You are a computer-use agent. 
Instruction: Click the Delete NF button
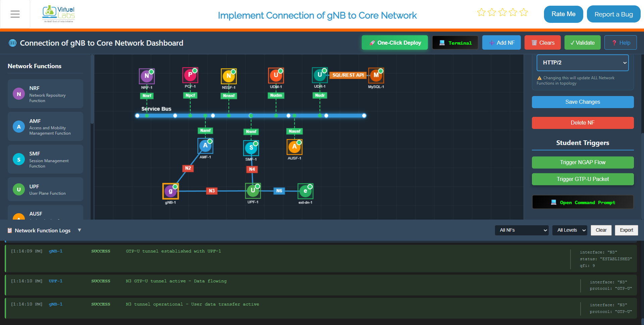pyautogui.click(x=583, y=123)
